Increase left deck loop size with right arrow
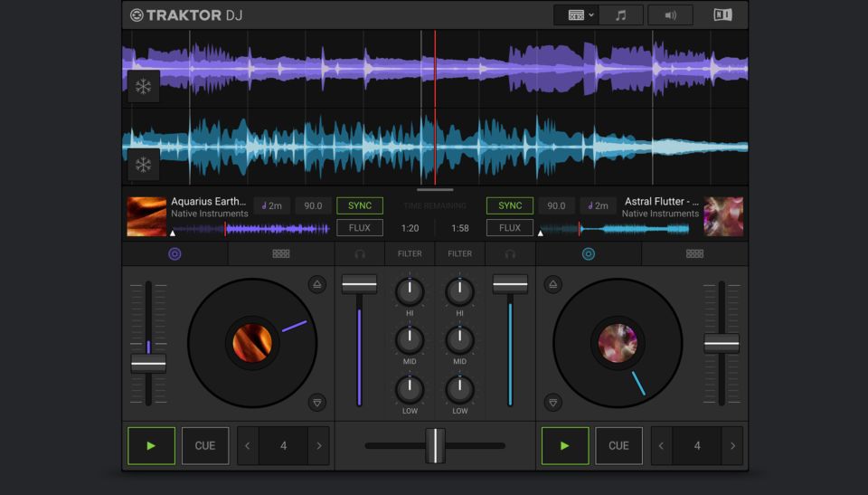Image resolution: width=868 pixels, height=495 pixels. point(318,446)
